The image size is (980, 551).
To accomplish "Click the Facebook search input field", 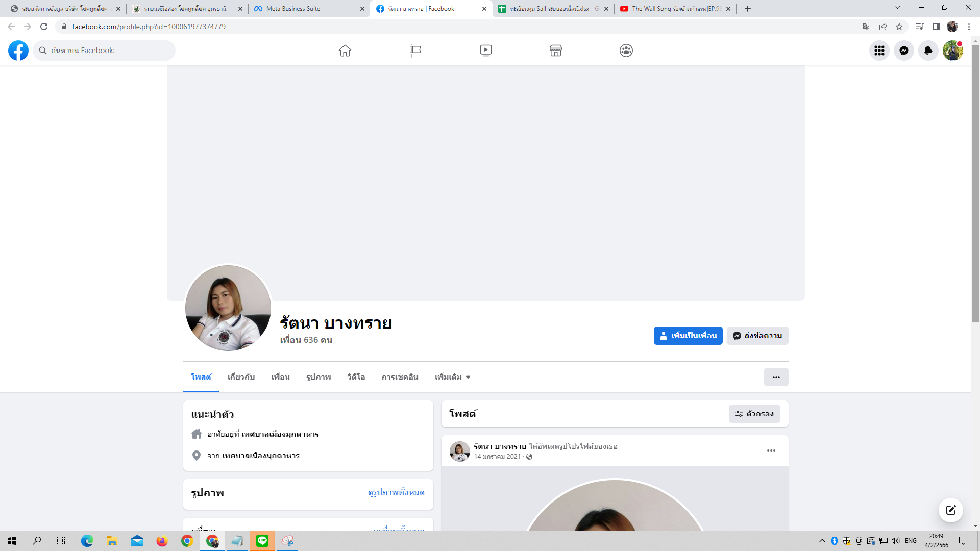I will pos(107,51).
